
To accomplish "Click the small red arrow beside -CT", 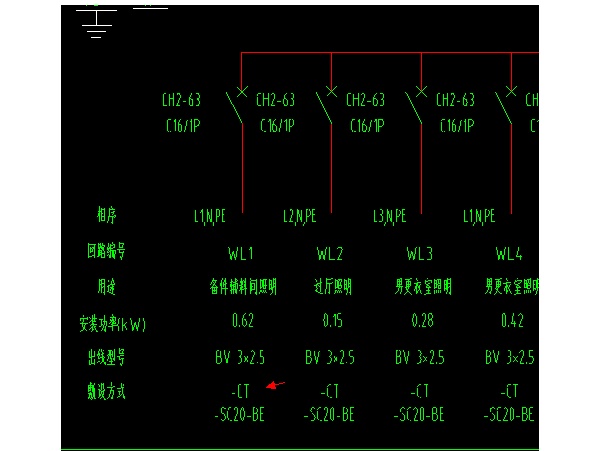I will pyautogui.click(x=277, y=384).
